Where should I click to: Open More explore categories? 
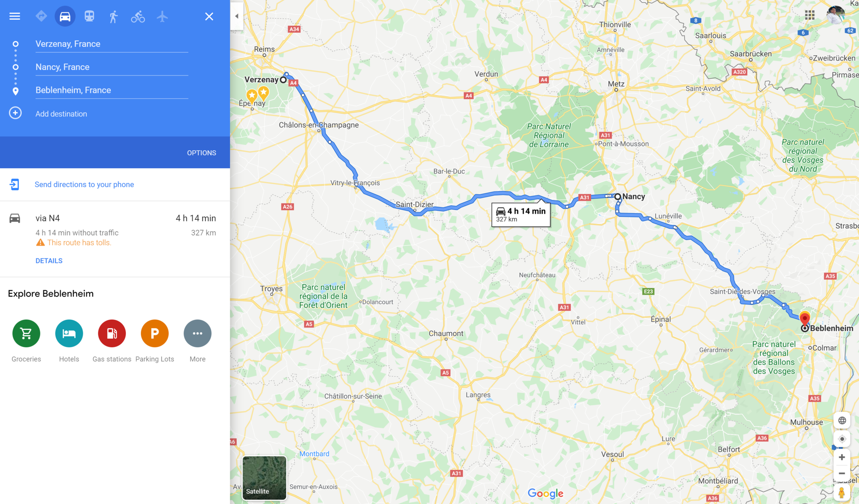pos(198,341)
